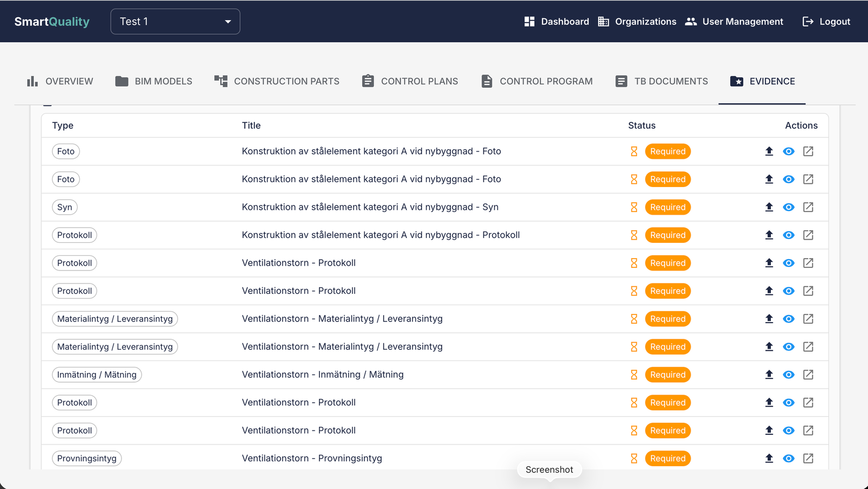Click the Required badge in Syn row

click(668, 207)
